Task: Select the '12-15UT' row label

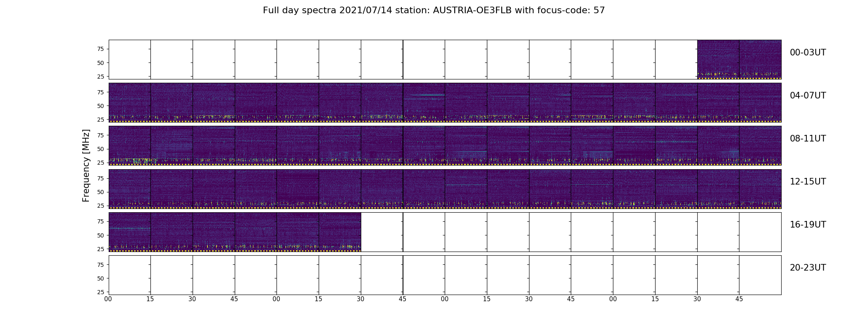Action: (808, 182)
